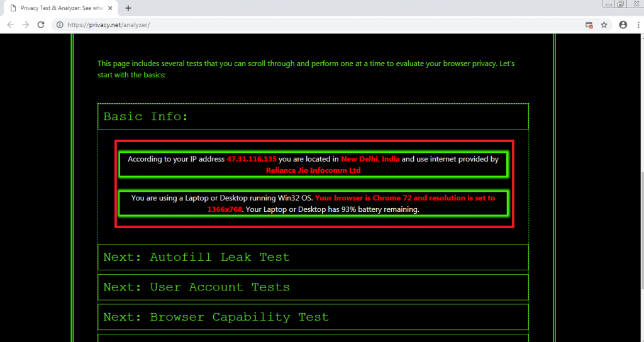The image size is (644, 342).
Task: Click the vertical page scrollbar thumb
Action: coord(641,230)
